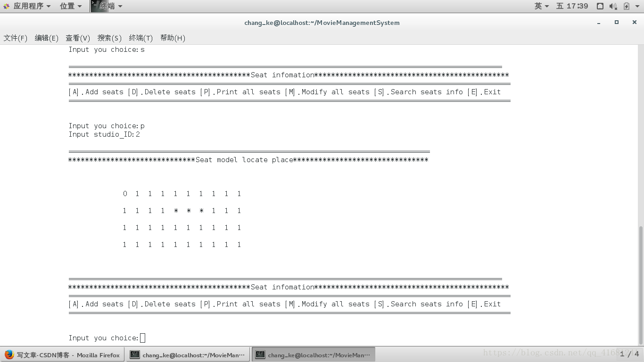Switch to Firefox 写文章-CSDN博客 taskbar window
The image size is (644, 362).
[x=62, y=355]
